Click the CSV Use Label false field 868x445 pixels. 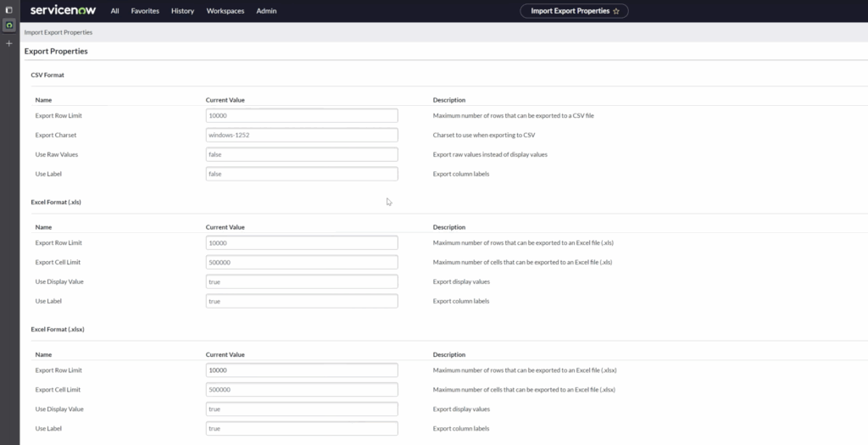[x=302, y=174]
